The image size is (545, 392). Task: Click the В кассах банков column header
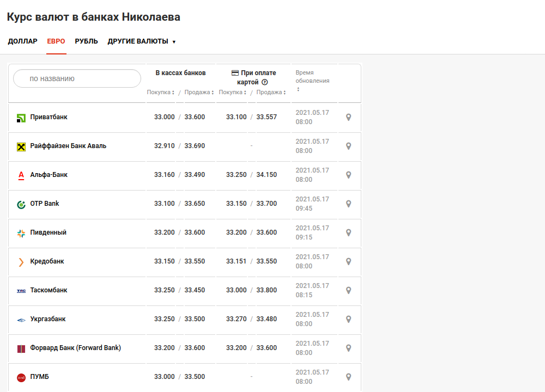[x=180, y=73]
